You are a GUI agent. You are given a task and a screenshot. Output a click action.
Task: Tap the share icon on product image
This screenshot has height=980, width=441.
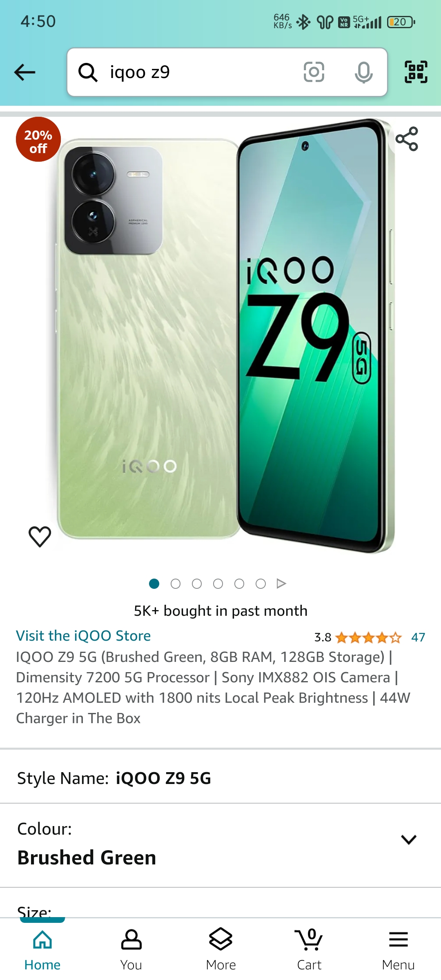(407, 139)
